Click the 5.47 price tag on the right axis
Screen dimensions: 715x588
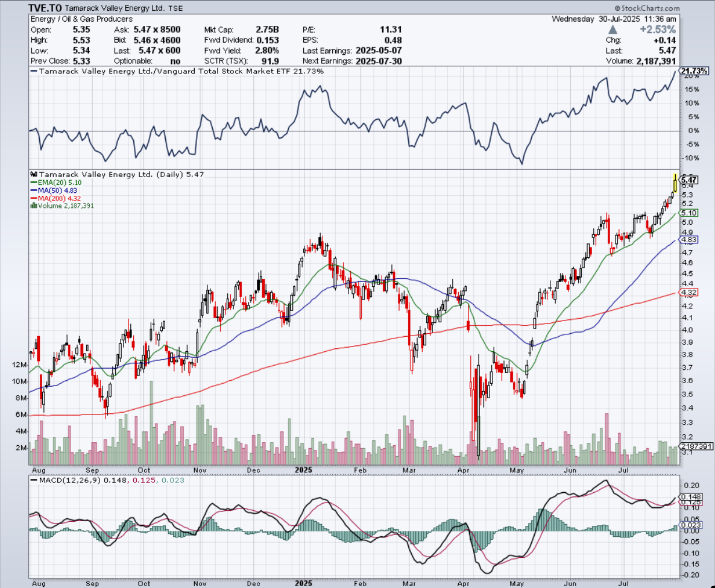(688, 180)
